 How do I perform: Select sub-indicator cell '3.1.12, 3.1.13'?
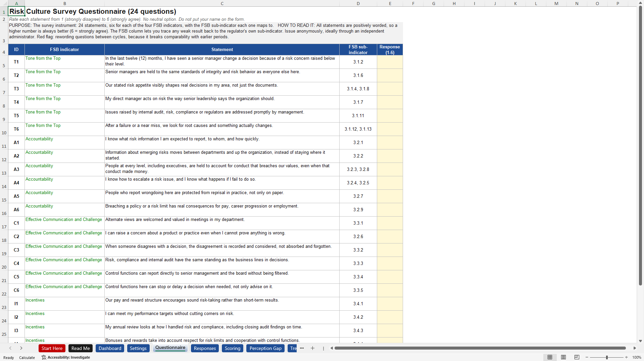click(358, 129)
